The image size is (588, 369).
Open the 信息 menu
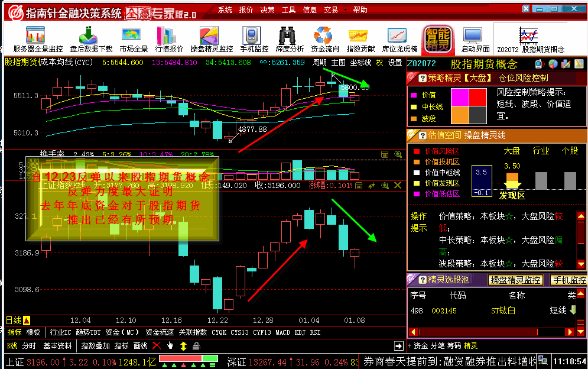coord(310,10)
